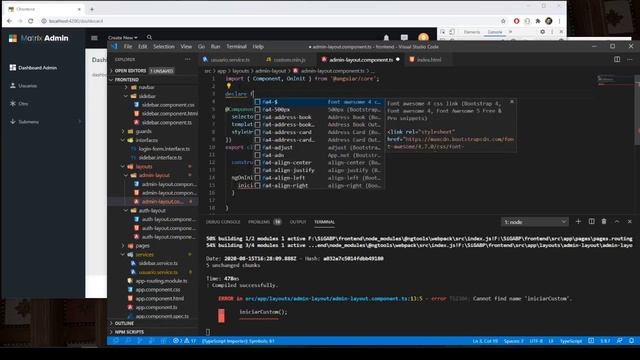This screenshot has height=360, width=640.
Task: Open the hamburger menu in Matrix Admin
Action: (94, 38)
